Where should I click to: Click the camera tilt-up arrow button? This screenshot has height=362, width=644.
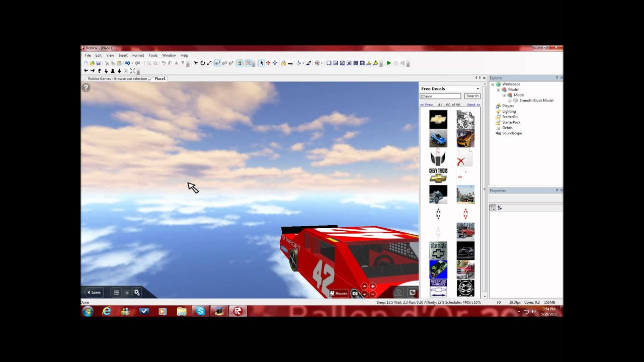click(x=364, y=286)
